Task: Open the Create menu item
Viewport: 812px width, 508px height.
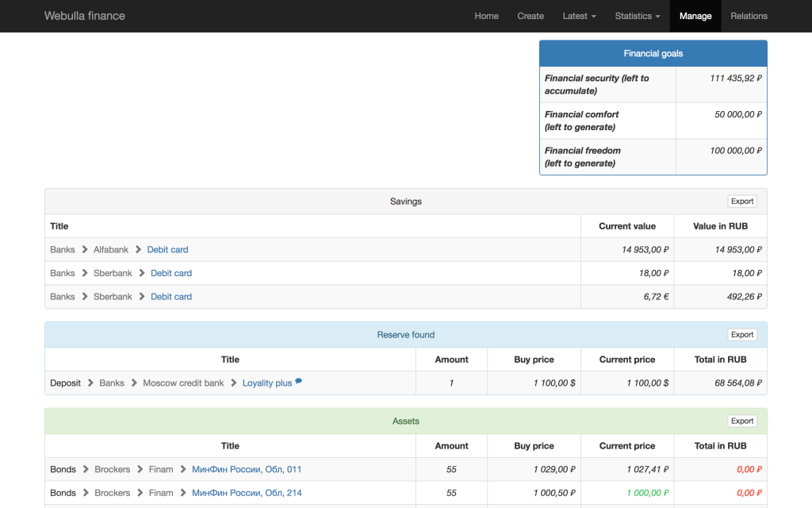Action: (530, 16)
